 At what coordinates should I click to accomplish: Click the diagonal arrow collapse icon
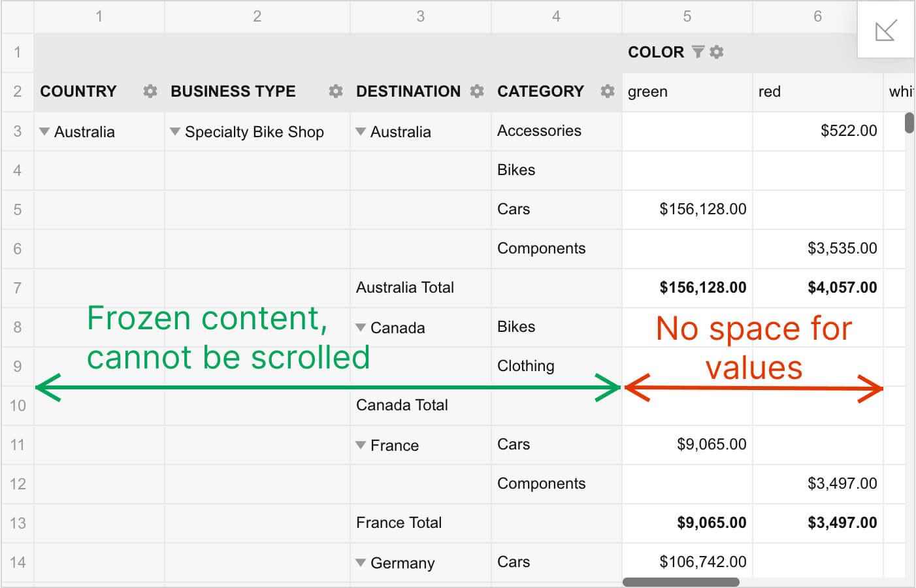(886, 30)
